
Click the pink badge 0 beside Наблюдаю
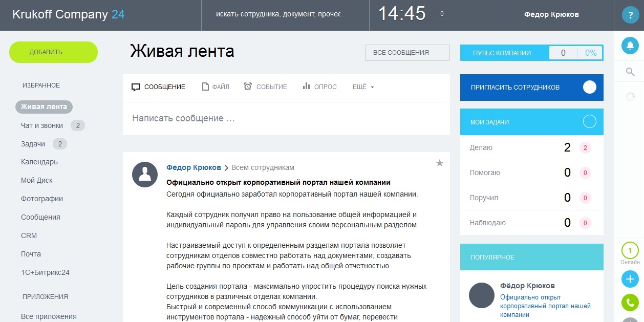(x=585, y=223)
